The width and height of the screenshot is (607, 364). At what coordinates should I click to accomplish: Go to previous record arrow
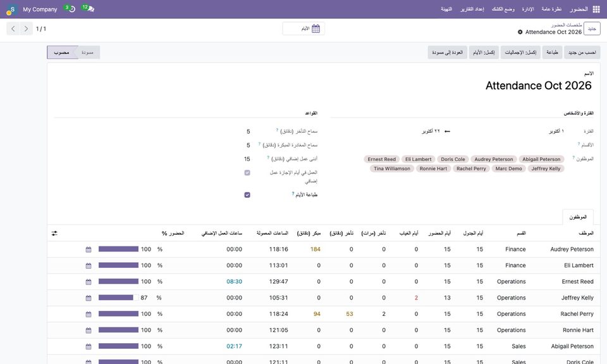(13, 28)
